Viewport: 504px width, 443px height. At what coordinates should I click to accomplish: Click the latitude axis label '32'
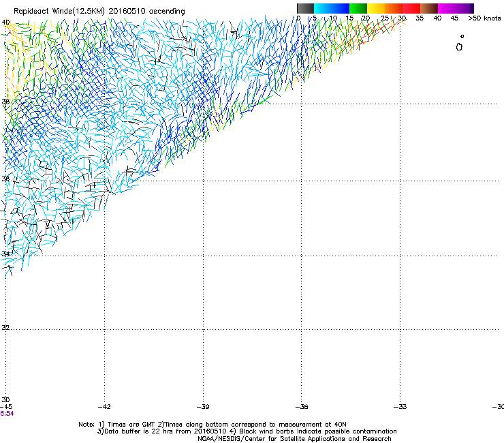(5, 328)
